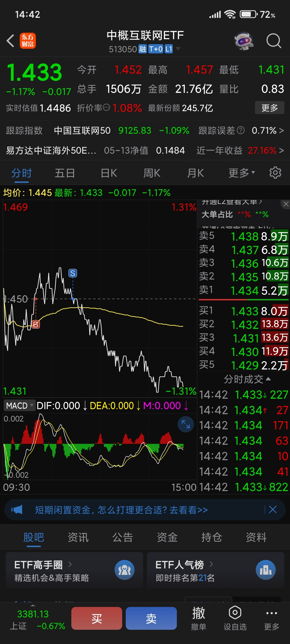Image resolution: width=290 pixels, height=644 pixels.
Task: Open the ETF人气榜 ranking icon
Action: (x=266, y=570)
